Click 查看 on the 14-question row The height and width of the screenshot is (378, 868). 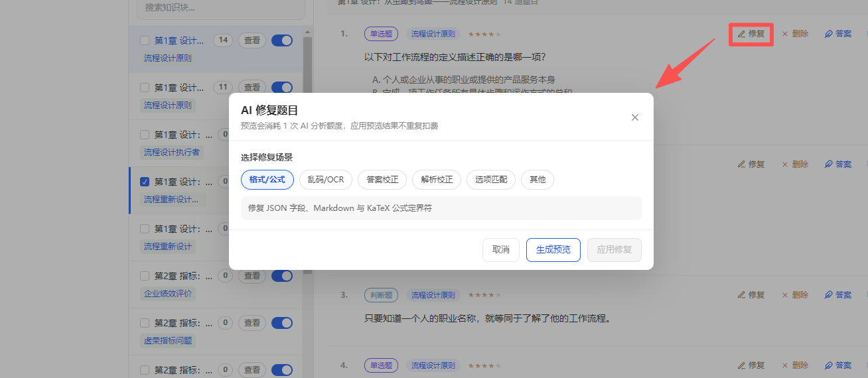[x=252, y=40]
